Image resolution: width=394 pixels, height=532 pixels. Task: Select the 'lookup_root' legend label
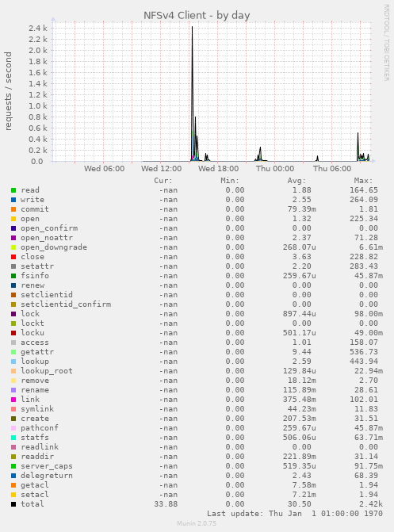[47, 371]
